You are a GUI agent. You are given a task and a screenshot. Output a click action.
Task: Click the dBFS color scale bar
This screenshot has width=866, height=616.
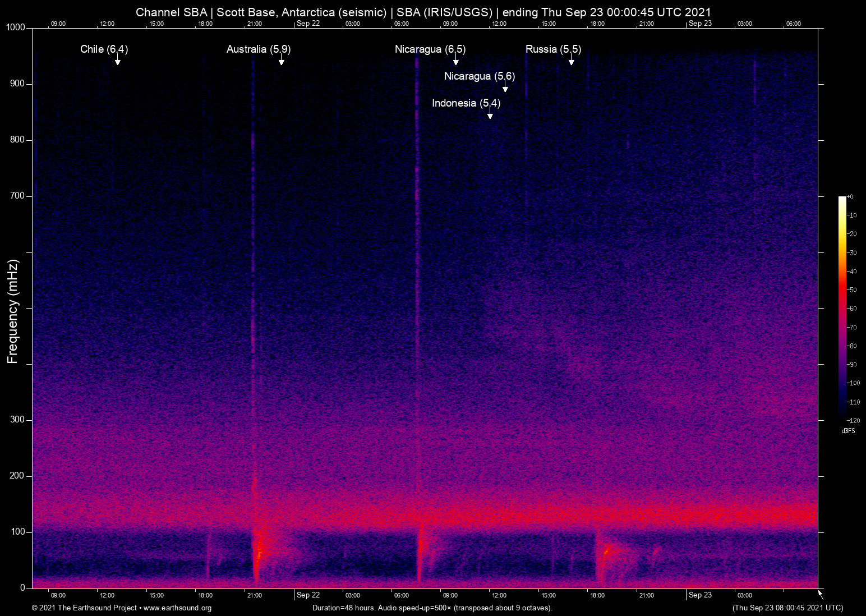pyautogui.click(x=842, y=309)
